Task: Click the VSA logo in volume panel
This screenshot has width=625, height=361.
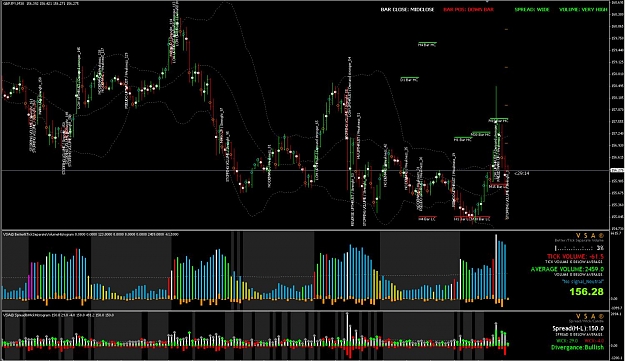Action: (x=590, y=236)
